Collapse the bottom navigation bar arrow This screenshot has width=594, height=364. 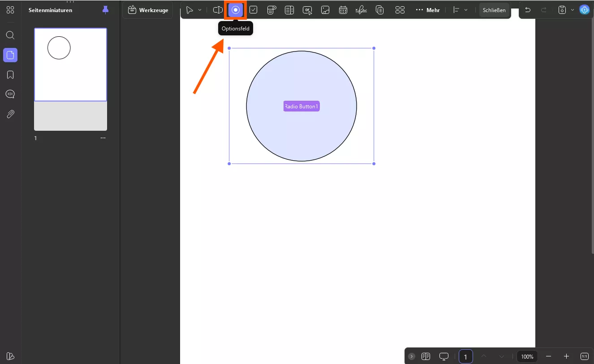coord(412,356)
